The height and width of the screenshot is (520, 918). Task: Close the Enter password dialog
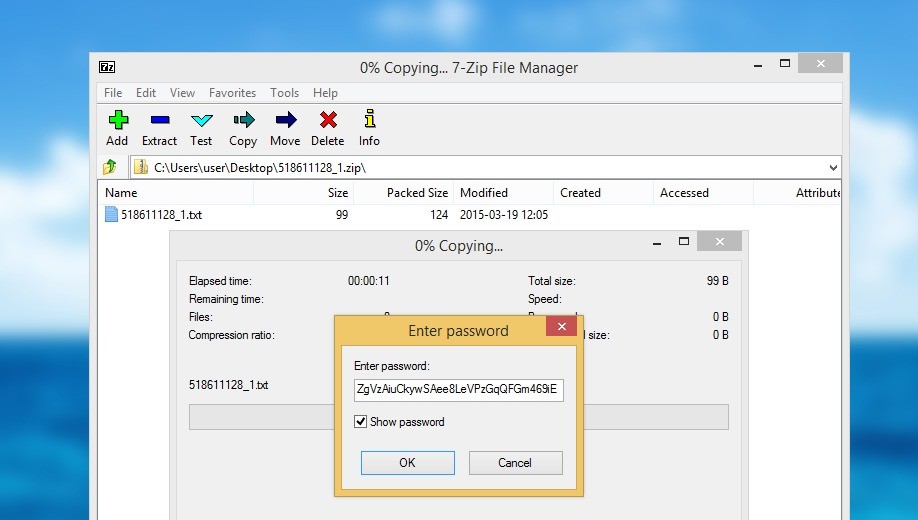pyautogui.click(x=561, y=326)
